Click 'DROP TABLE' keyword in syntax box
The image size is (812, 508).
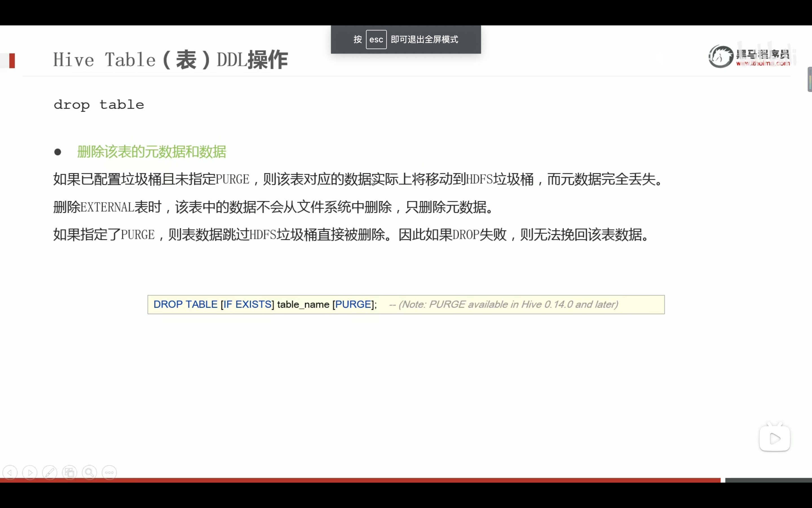click(186, 305)
